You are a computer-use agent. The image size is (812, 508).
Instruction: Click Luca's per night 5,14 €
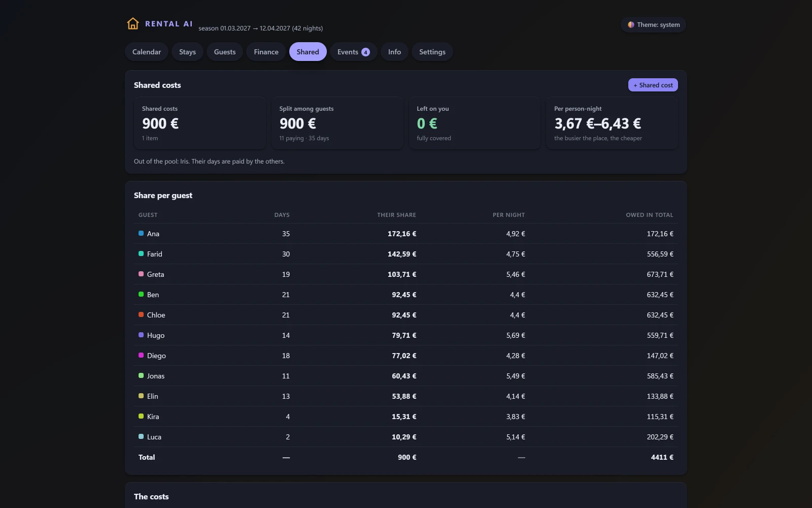click(x=515, y=437)
